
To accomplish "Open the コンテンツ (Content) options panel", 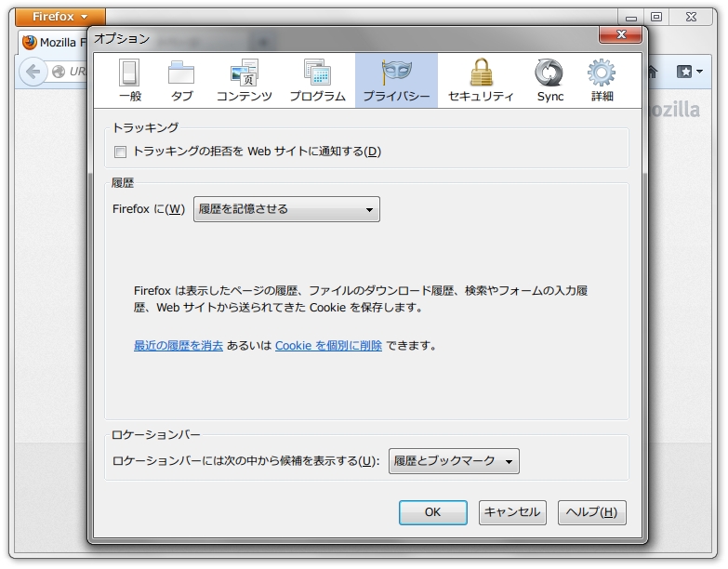I will [245, 80].
